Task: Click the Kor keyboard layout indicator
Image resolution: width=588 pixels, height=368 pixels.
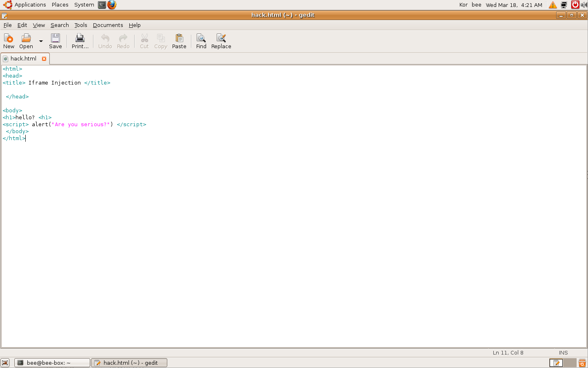Action: click(x=464, y=5)
